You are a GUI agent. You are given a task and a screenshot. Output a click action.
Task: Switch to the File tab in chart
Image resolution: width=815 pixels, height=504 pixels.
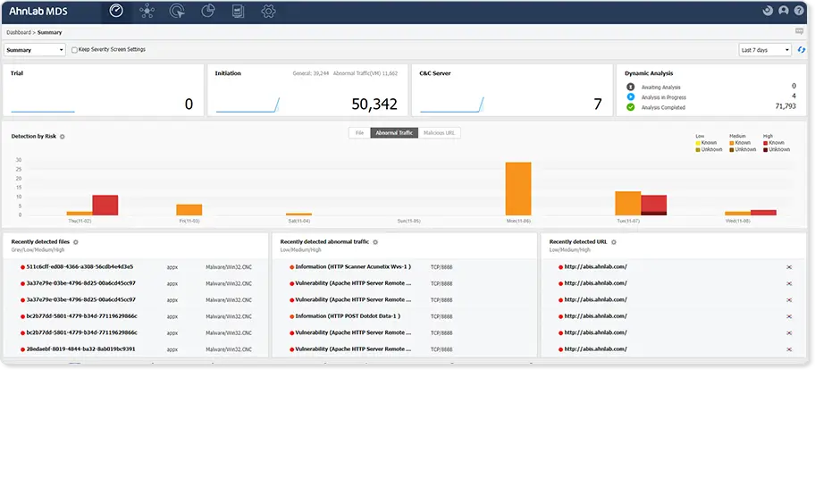pos(359,133)
